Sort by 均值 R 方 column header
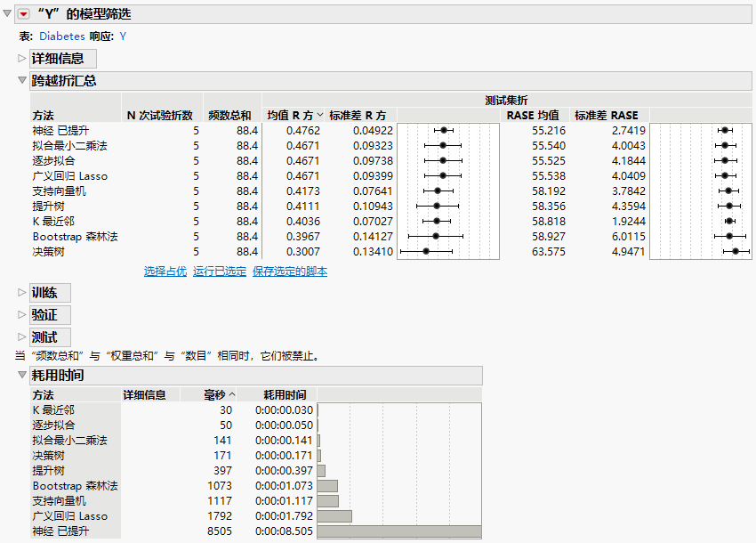 294,116
